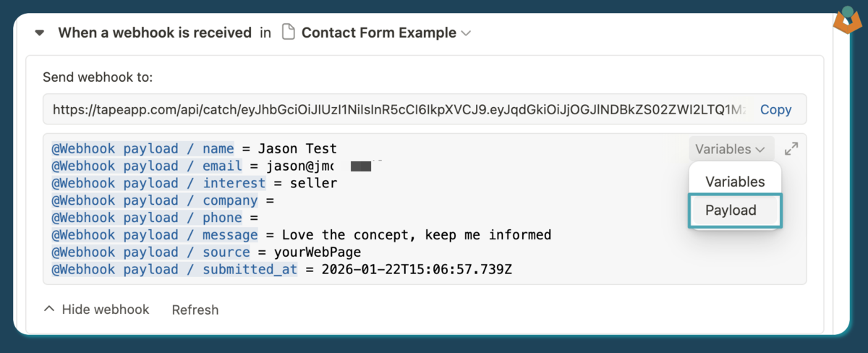Viewport: 868px width, 353px height.
Task: Select Variables option in the dropdown menu
Action: click(x=735, y=182)
